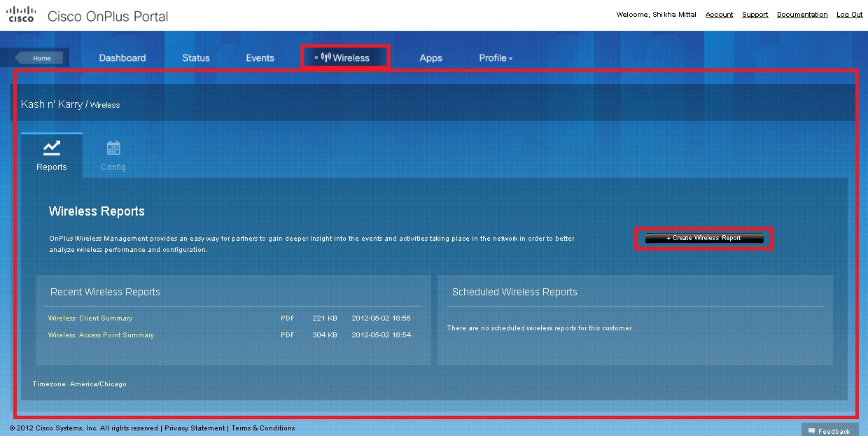The height and width of the screenshot is (436, 868).
Task: Click the Scheduled Wireless Reports heading
Action: coord(514,292)
